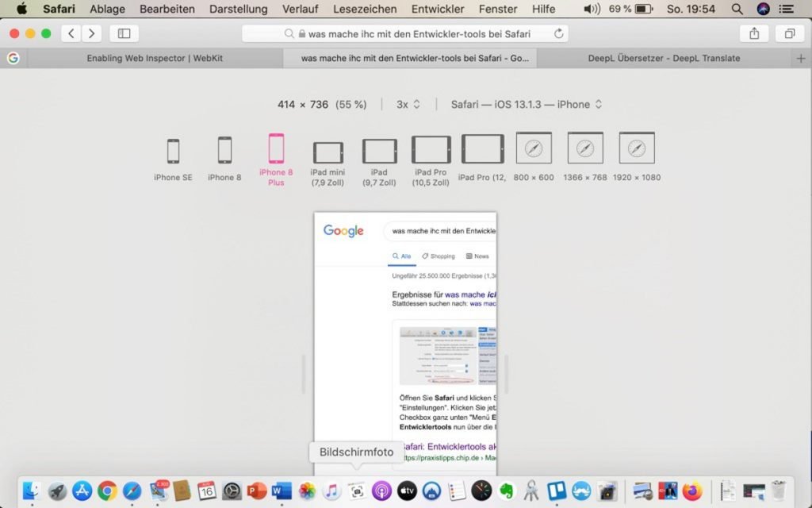Open Photos from the dock
The height and width of the screenshot is (508, 812).
[x=307, y=491]
